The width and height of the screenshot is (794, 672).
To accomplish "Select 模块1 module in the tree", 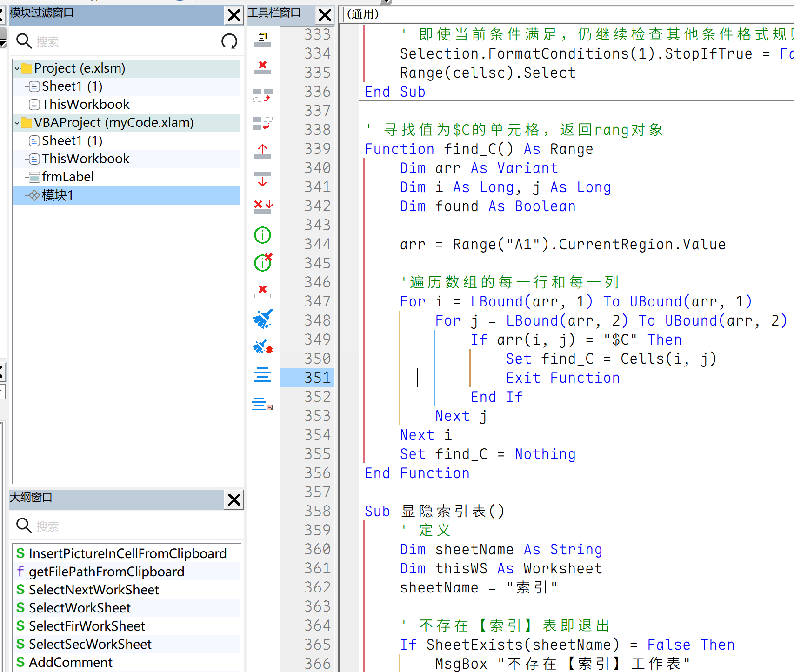I will [x=57, y=195].
